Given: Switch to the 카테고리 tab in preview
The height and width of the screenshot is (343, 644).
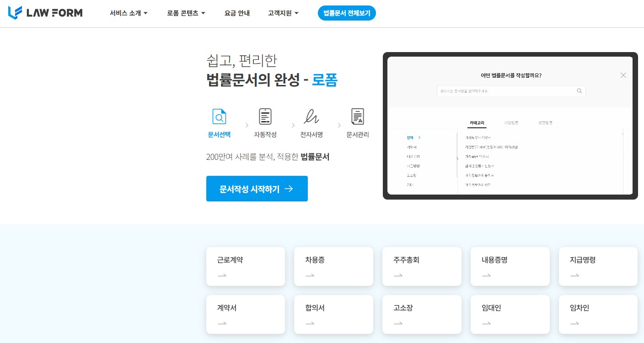Looking at the screenshot, I should [478, 123].
